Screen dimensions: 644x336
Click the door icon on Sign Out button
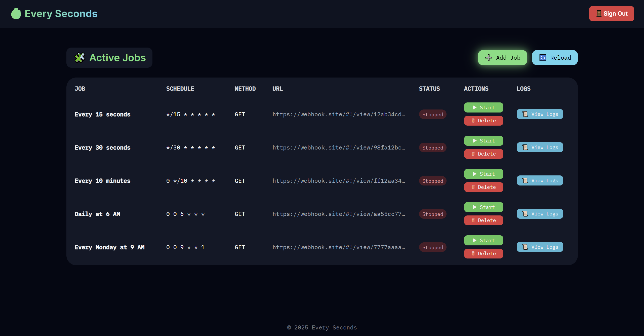click(x=598, y=14)
